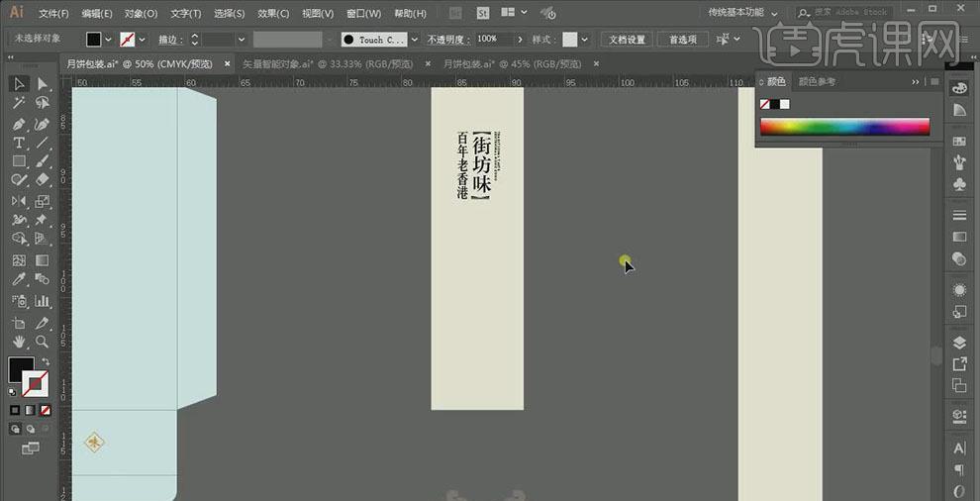Activate the Eyedropper tool

(x=19, y=281)
